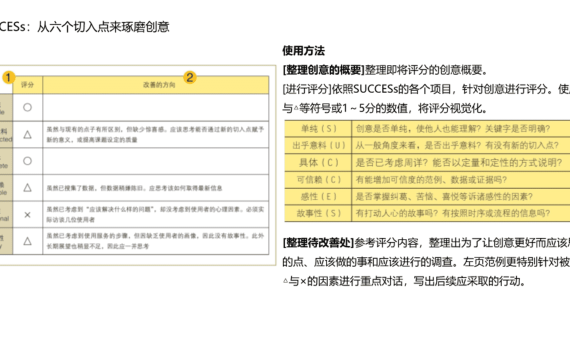The width and height of the screenshot is (570, 360).
Task: Click the circle rating in the first table row
Action: (x=27, y=107)
